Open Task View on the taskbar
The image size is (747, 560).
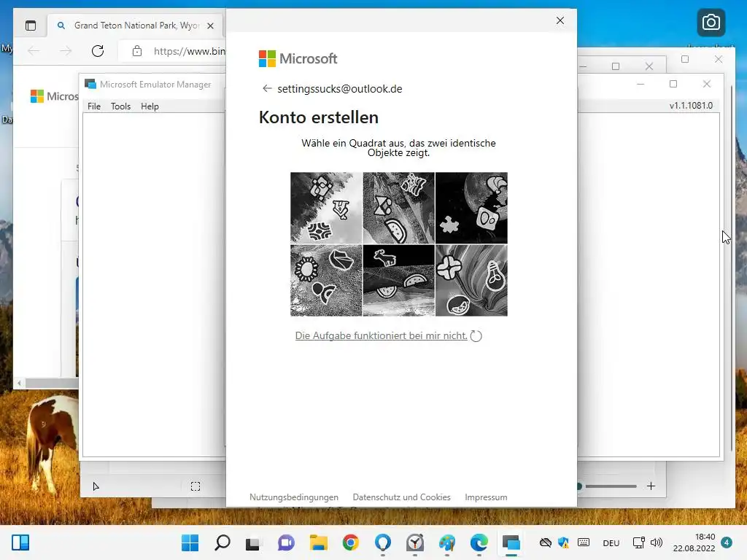point(252,542)
